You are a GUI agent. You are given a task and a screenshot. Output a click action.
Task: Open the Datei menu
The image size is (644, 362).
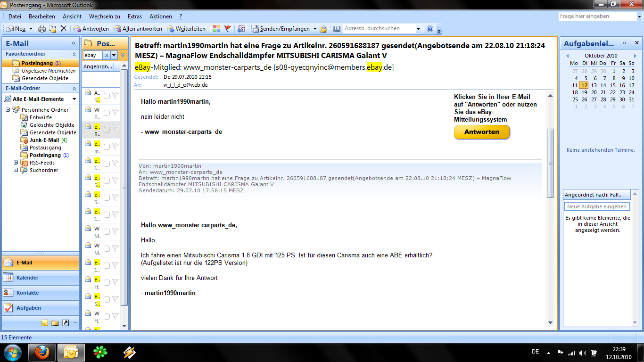[x=15, y=16]
